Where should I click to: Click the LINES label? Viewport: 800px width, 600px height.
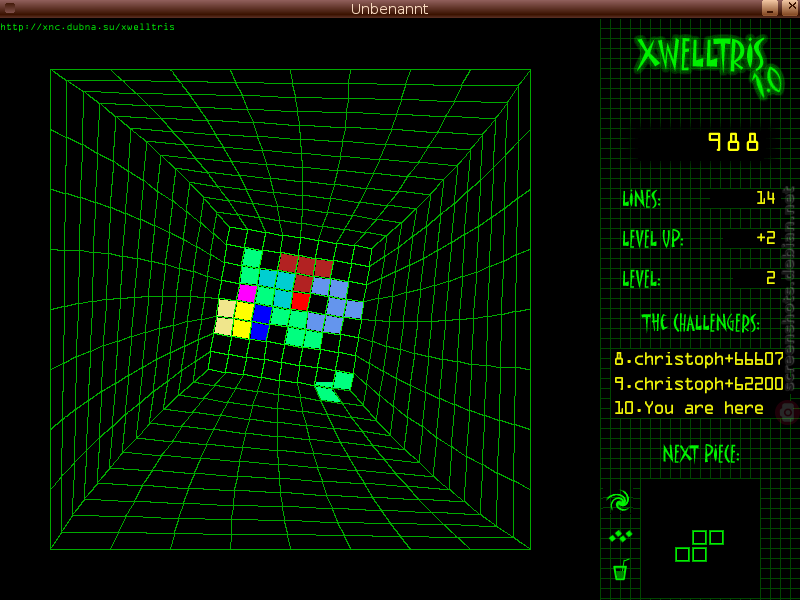click(641, 198)
